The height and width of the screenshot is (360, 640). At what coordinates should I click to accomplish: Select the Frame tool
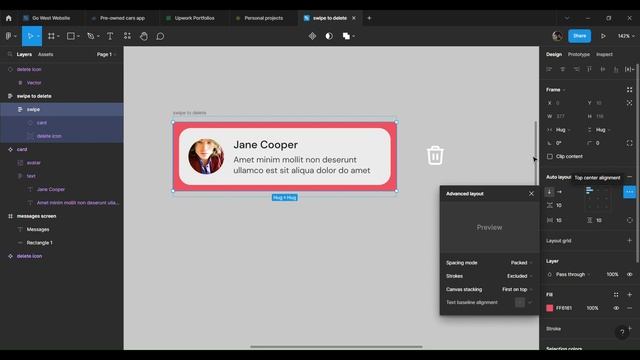point(51,36)
